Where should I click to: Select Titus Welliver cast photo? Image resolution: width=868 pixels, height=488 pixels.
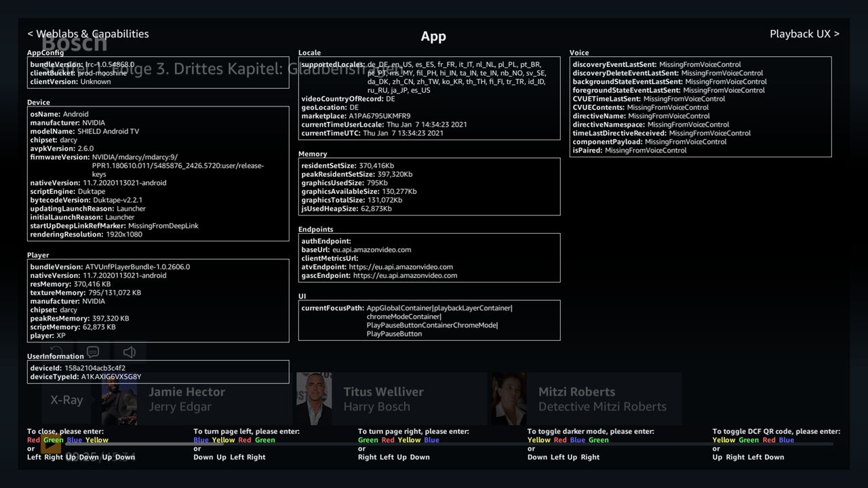314,399
